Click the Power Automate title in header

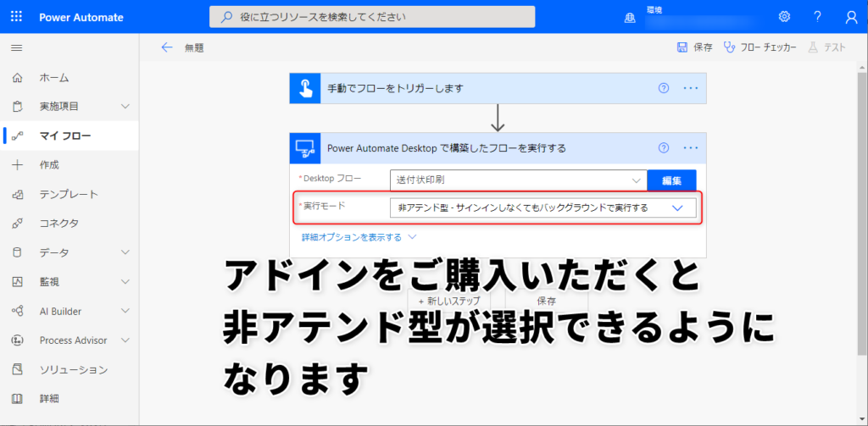81,17
